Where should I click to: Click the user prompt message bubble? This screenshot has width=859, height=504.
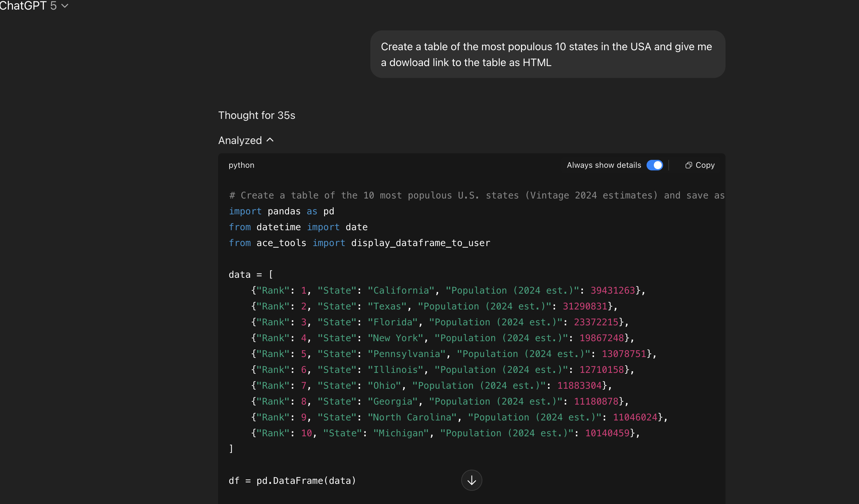tap(547, 54)
